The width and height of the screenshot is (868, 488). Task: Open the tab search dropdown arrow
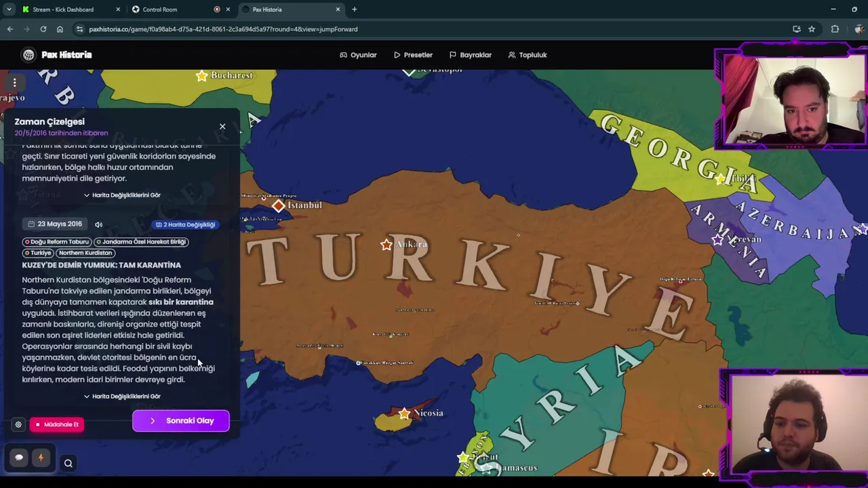[x=9, y=9]
